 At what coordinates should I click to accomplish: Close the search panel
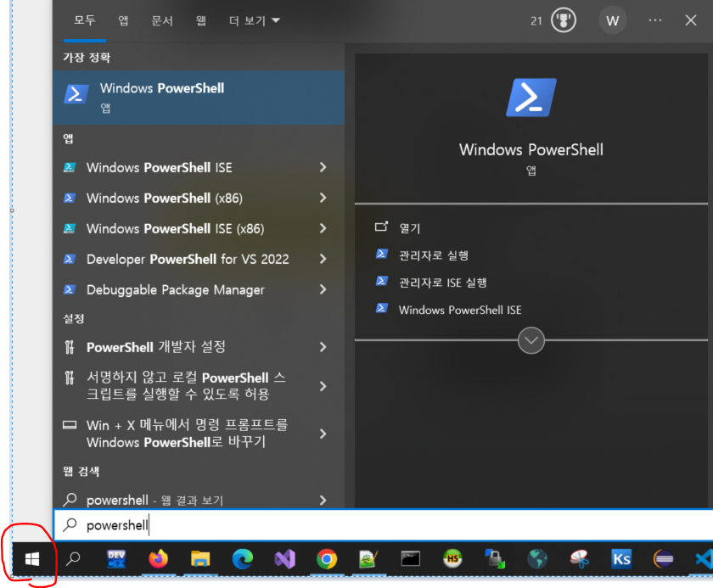point(691,20)
